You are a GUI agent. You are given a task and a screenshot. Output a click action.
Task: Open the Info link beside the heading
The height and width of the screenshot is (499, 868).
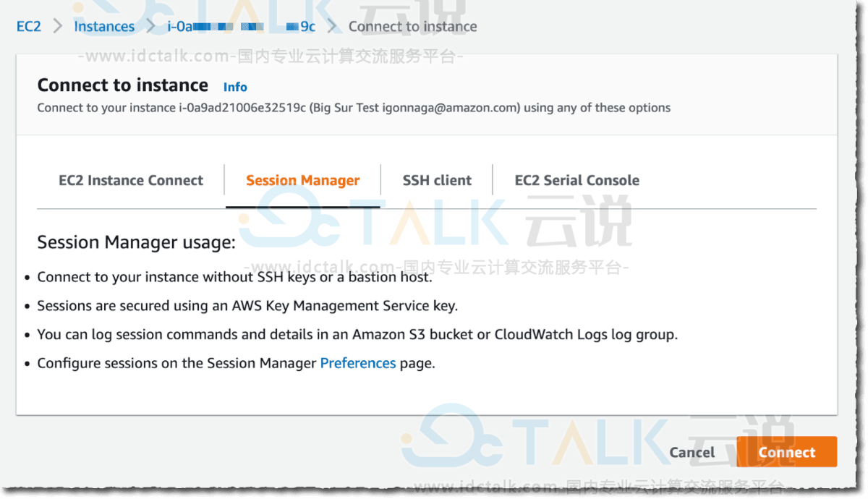(235, 87)
